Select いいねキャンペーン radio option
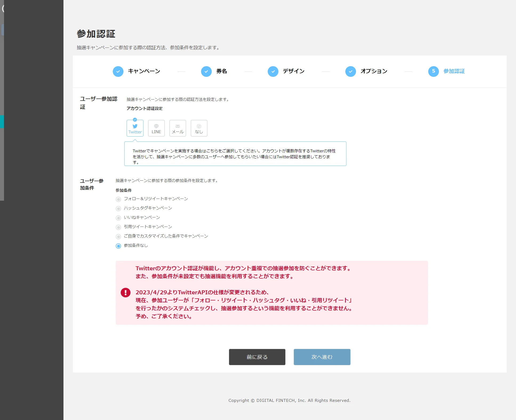 (x=118, y=218)
